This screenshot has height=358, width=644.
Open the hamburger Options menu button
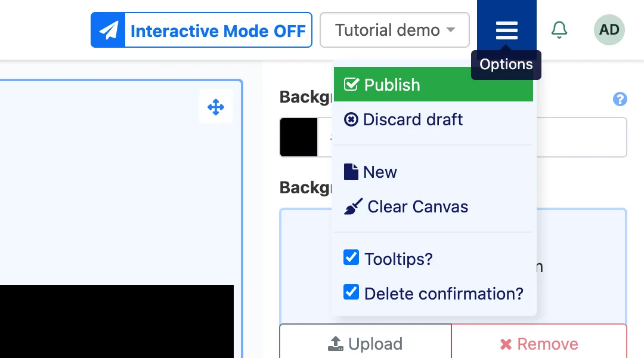[x=506, y=30]
